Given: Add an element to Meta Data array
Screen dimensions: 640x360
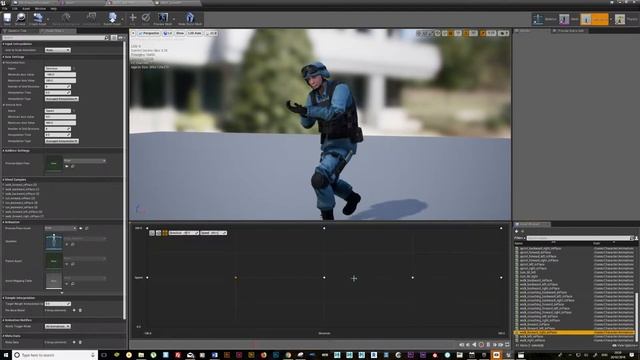Looking at the screenshot, I should point(74,342).
